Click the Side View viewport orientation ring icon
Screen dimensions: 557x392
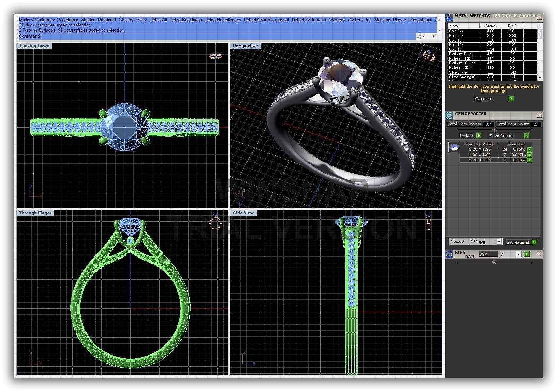pyautogui.click(x=429, y=222)
